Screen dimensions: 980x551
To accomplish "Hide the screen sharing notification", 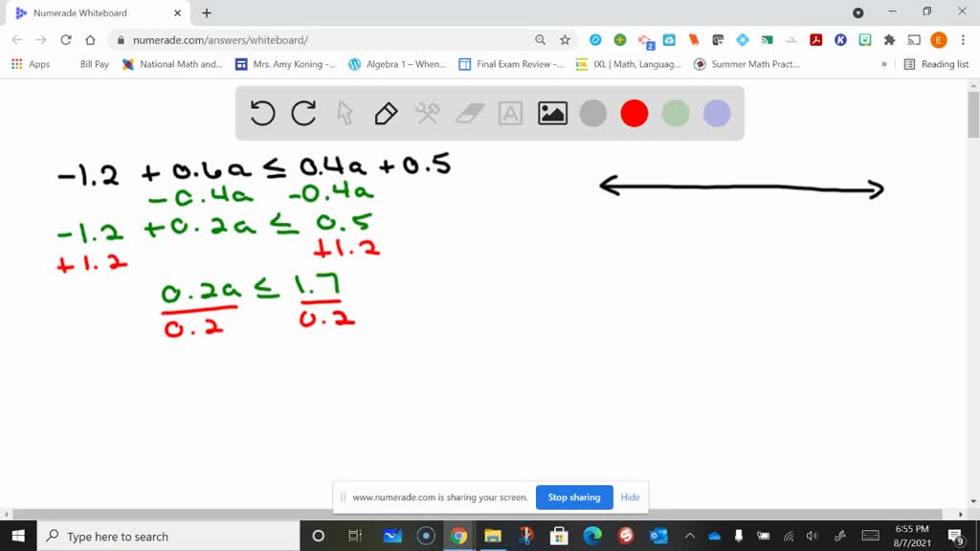I will [x=630, y=497].
